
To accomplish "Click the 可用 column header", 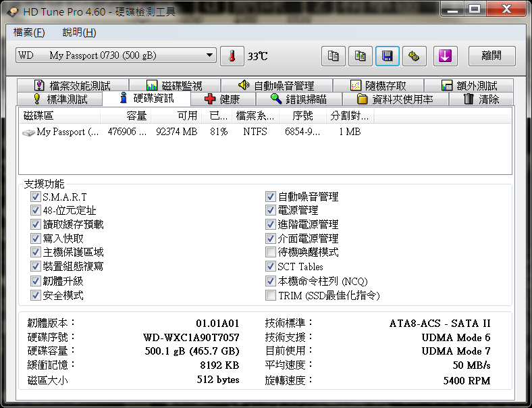I will 176,116.
